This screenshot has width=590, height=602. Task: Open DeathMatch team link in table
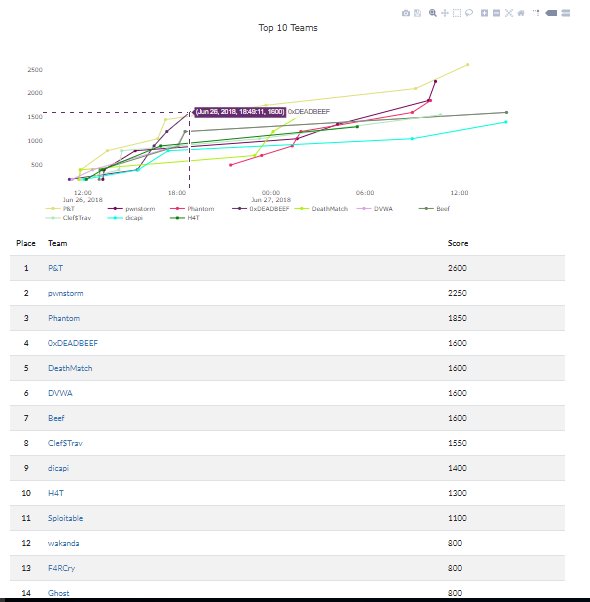click(x=70, y=368)
